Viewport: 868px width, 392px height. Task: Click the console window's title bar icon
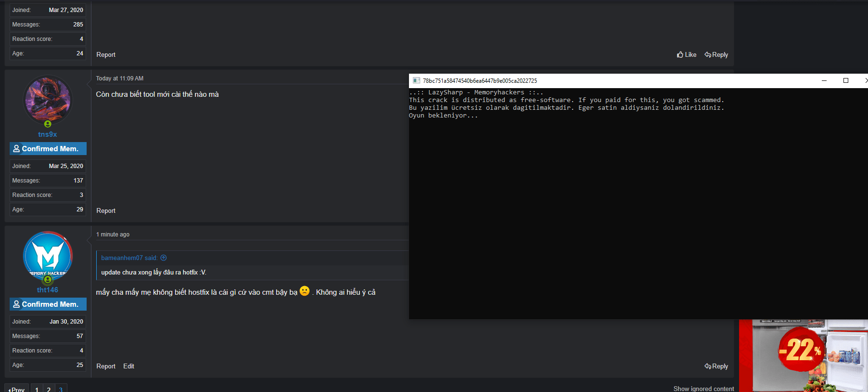[416, 80]
